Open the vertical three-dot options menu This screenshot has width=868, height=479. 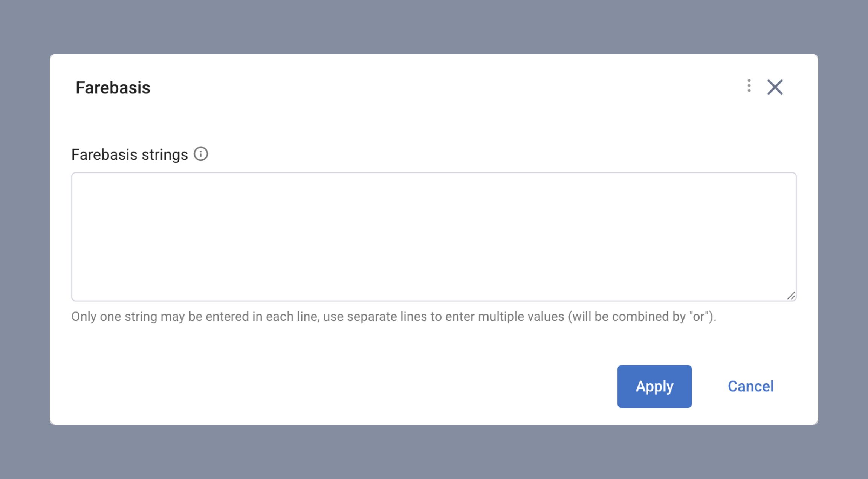point(749,86)
